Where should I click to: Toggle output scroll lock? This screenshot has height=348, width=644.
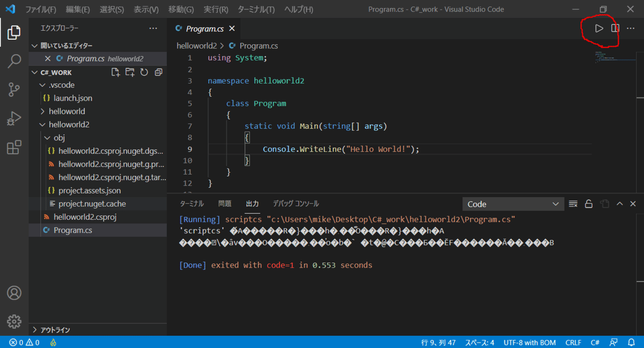click(589, 204)
